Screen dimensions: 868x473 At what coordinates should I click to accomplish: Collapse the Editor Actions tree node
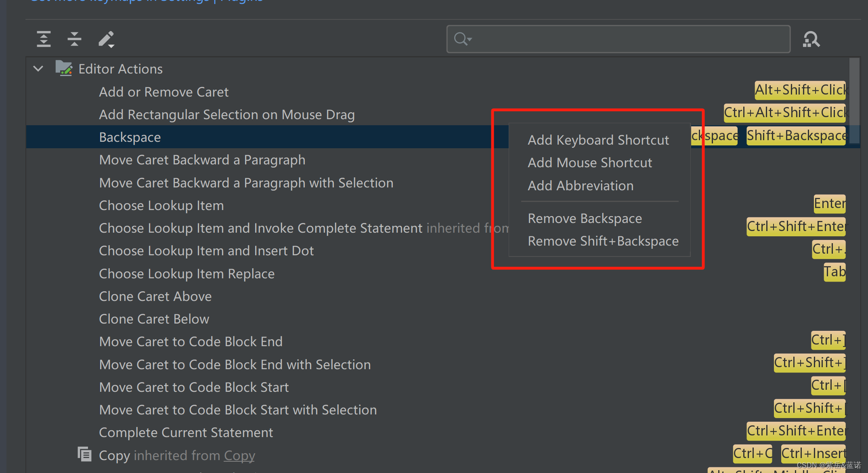coord(38,69)
